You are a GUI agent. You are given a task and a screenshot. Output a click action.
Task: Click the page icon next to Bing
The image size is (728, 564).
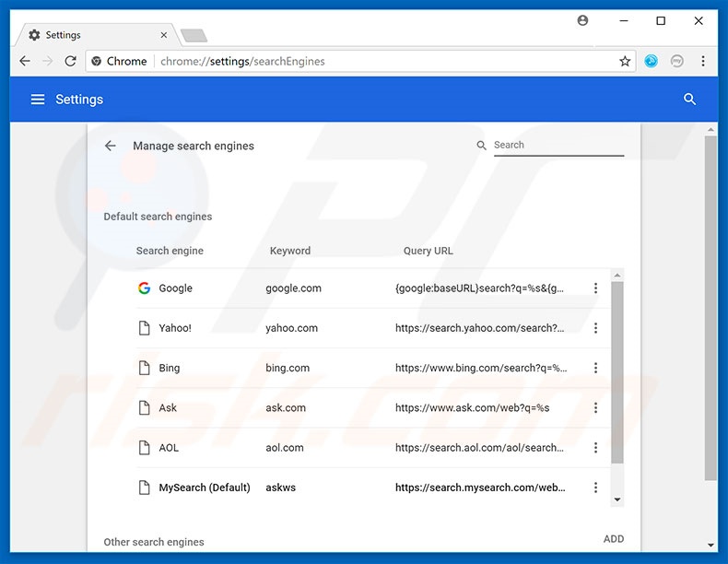[x=145, y=368]
